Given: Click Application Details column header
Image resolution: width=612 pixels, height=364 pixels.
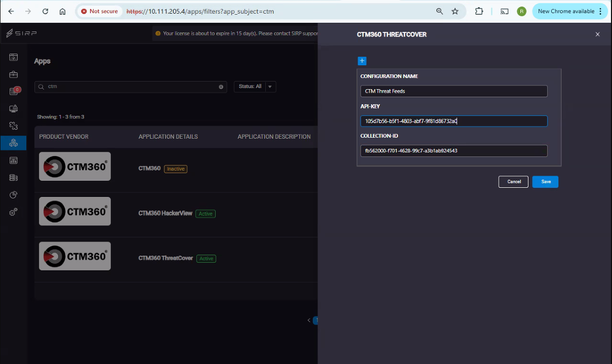Looking at the screenshot, I should [x=168, y=137].
